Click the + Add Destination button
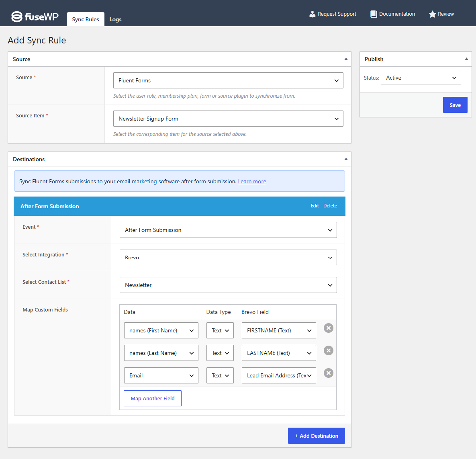The image size is (476, 459). 316,436
